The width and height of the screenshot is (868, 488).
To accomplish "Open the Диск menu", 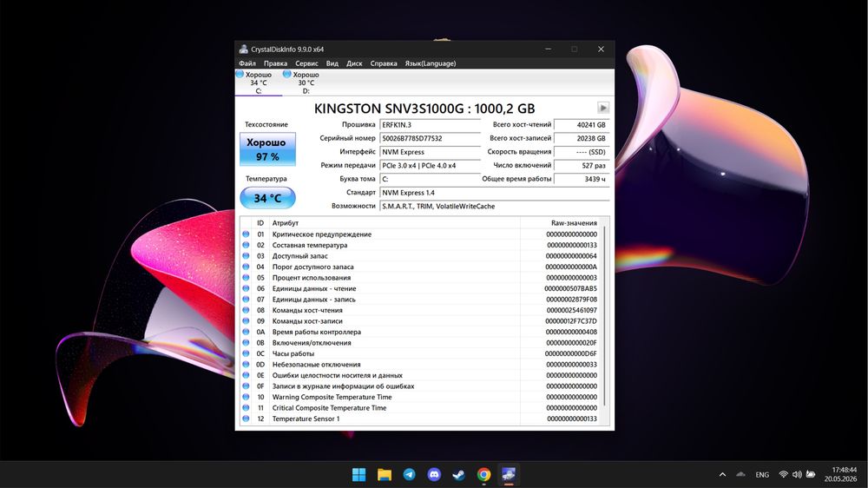I will (354, 63).
